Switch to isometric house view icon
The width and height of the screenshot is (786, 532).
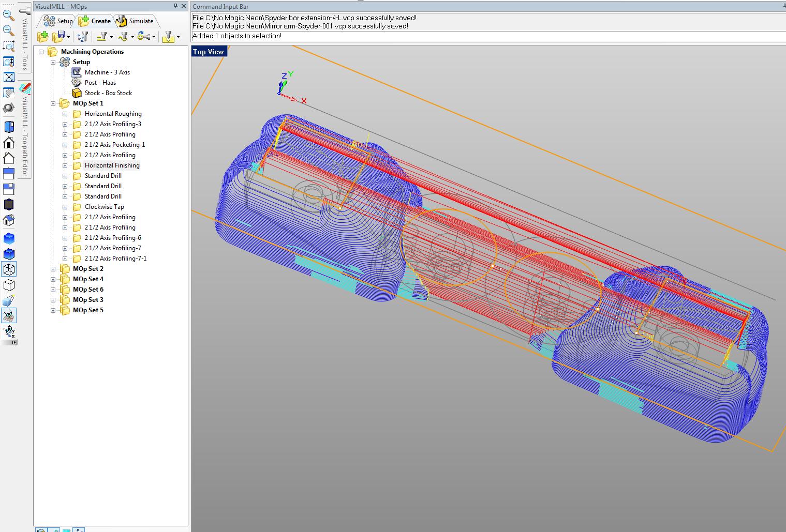[9, 220]
